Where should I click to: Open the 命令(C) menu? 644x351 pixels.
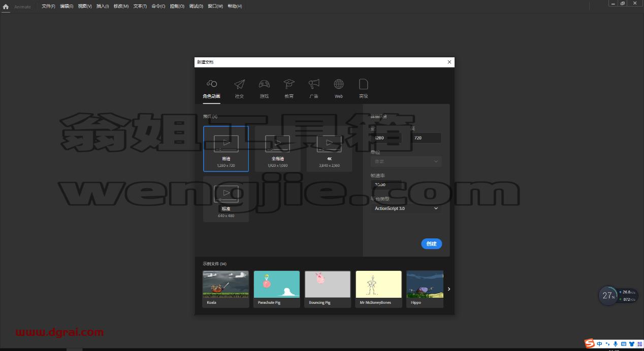click(x=158, y=6)
